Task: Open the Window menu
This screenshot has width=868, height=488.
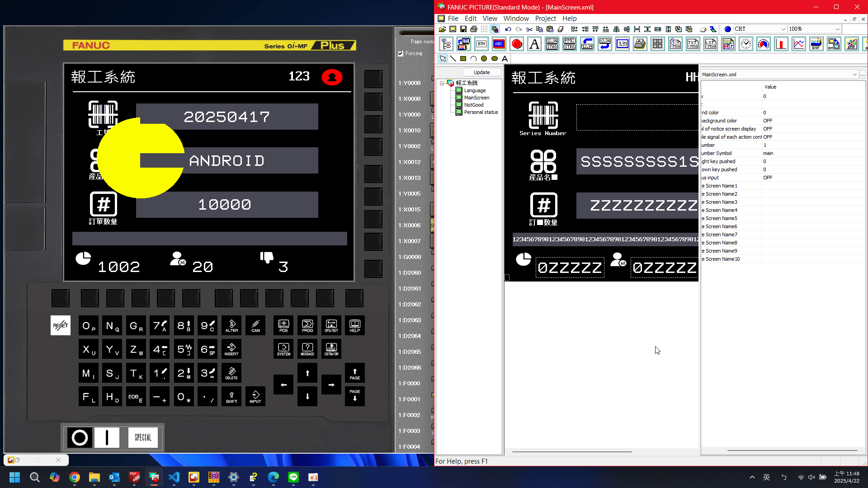Action: coord(516,19)
